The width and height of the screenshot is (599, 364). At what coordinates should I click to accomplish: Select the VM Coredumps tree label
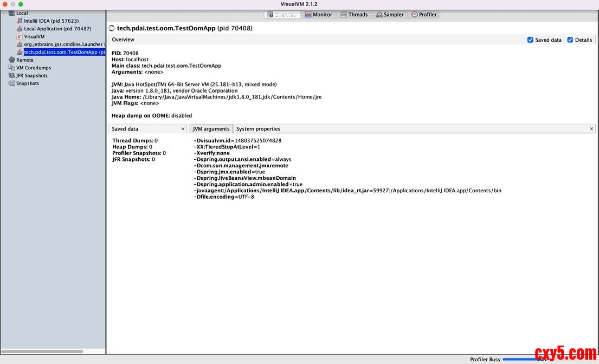pyautogui.click(x=34, y=68)
